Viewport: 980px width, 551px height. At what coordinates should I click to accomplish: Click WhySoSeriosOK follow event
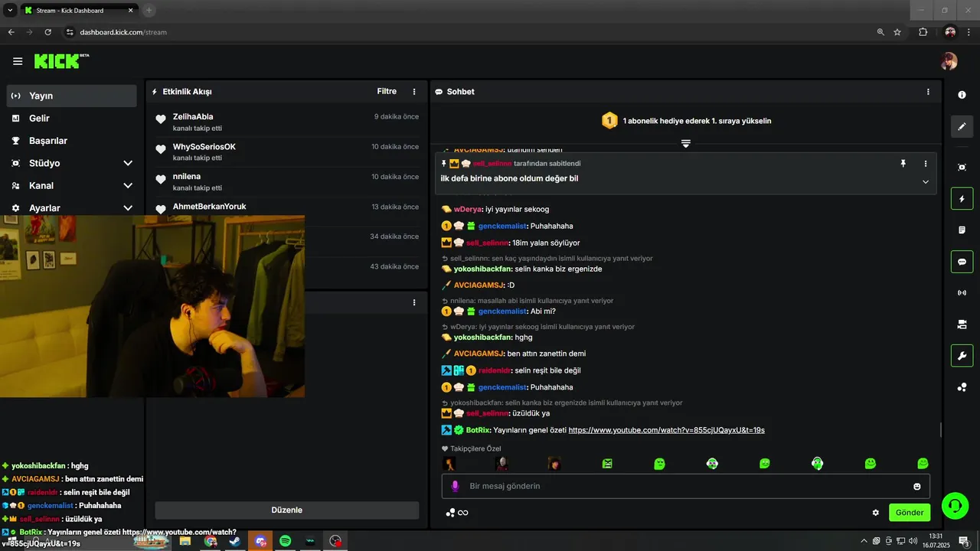[287, 152]
